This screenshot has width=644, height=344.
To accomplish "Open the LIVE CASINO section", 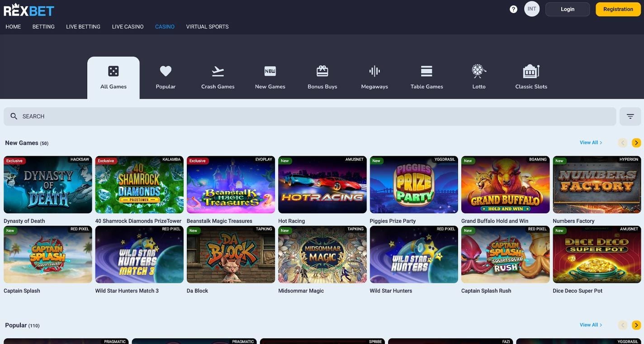I will 128,27.
